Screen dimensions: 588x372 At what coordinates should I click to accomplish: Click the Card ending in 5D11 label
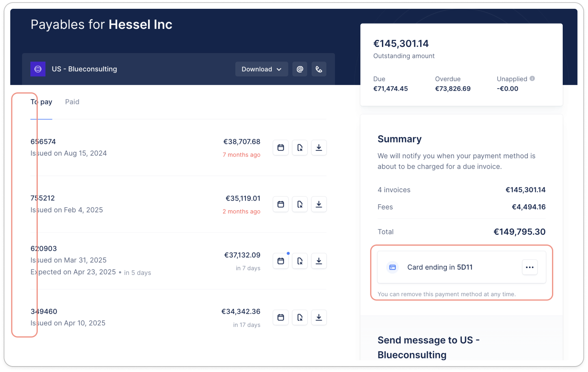440,267
